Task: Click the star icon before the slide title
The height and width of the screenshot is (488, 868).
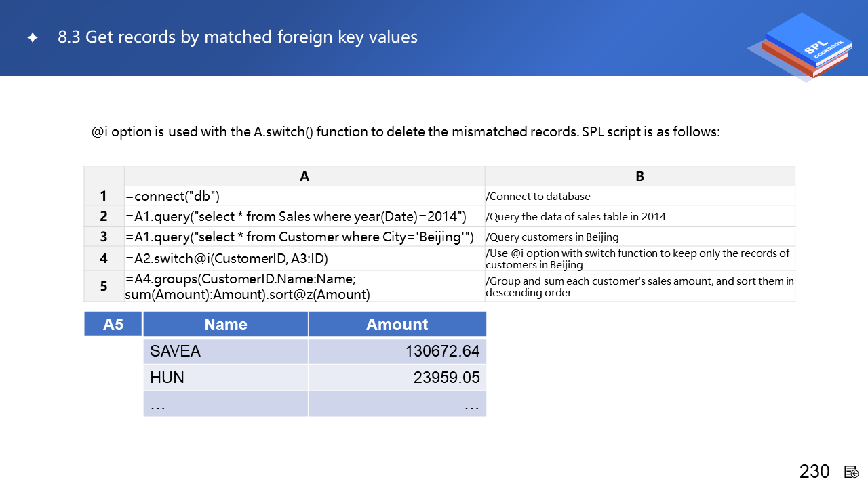Action: [33, 38]
